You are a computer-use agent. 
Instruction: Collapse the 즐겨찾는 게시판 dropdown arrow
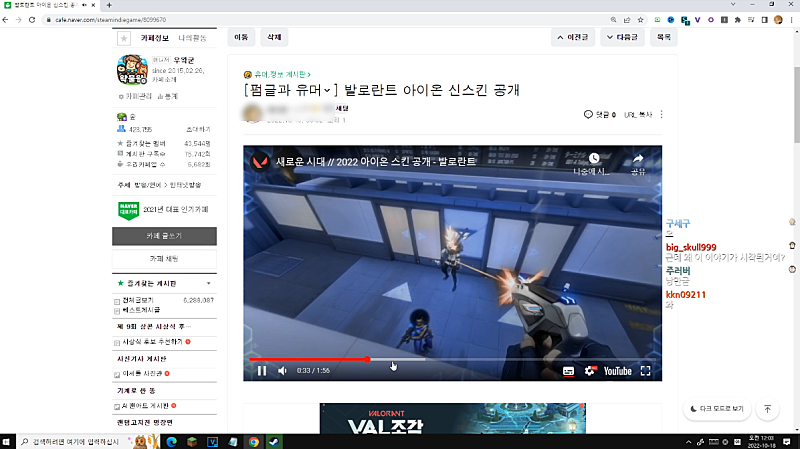[209, 284]
